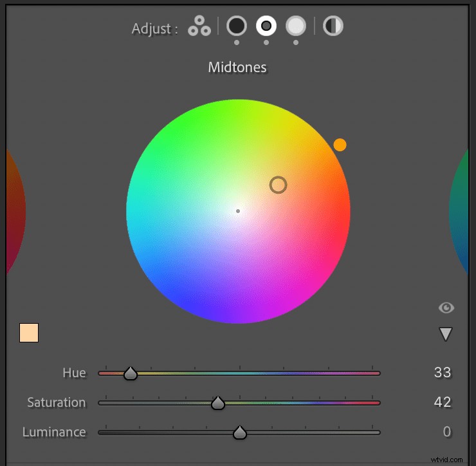Select the three-way color wheels view

point(199,26)
